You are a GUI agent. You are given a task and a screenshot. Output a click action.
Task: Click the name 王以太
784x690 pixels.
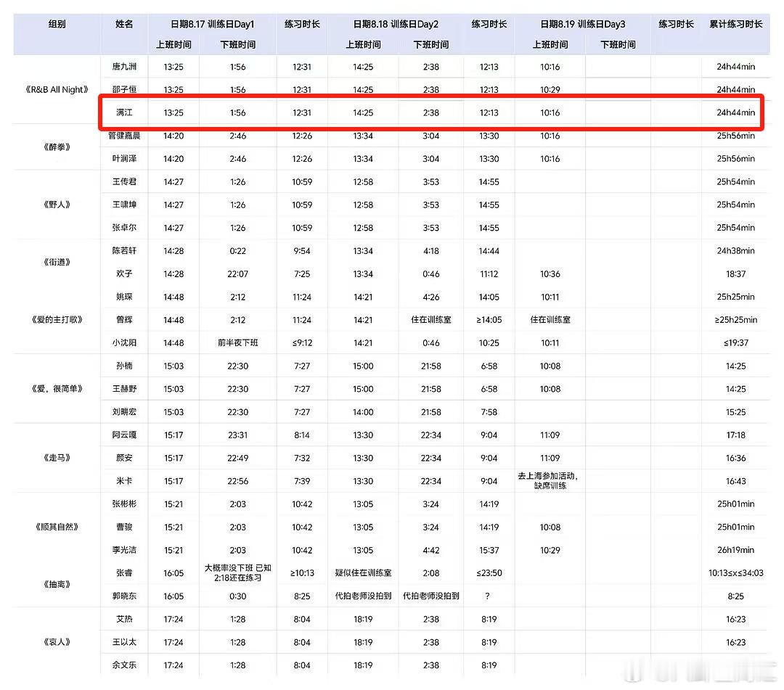click(124, 642)
